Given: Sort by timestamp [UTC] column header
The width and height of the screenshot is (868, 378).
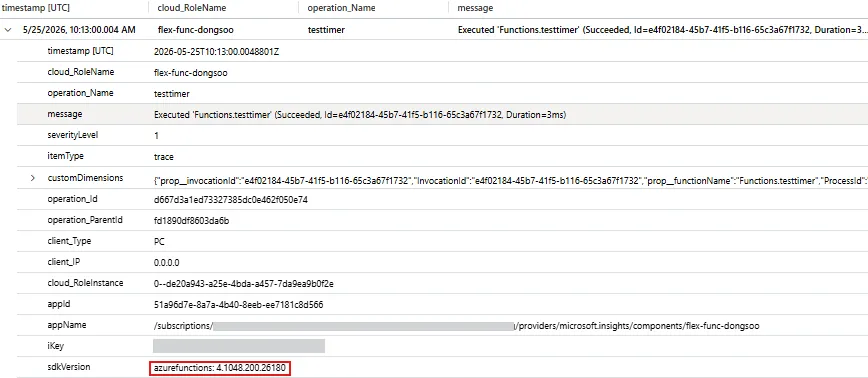Looking at the screenshot, I should coord(35,8).
